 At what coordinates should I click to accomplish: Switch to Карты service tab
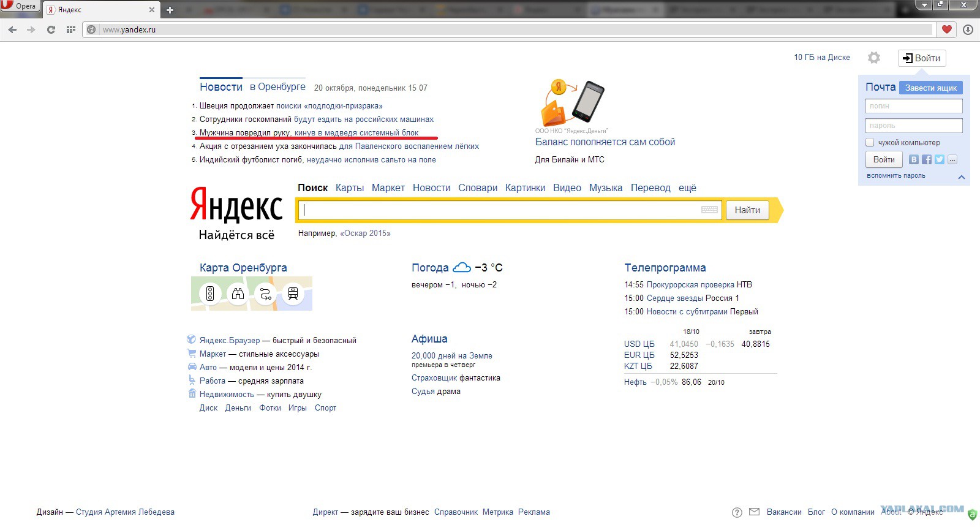point(350,188)
